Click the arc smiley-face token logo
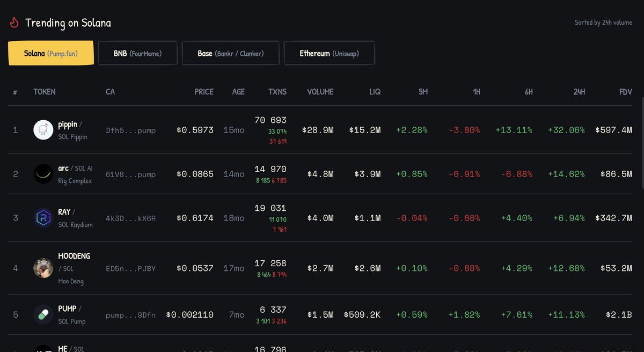The height and width of the screenshot is (352, 644). (43, 173)
